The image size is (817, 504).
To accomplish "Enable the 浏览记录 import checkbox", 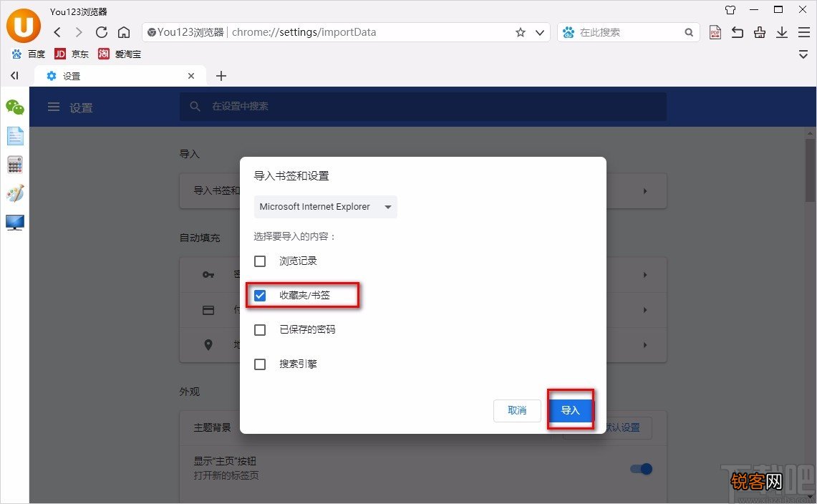I will tap(259, 261).
